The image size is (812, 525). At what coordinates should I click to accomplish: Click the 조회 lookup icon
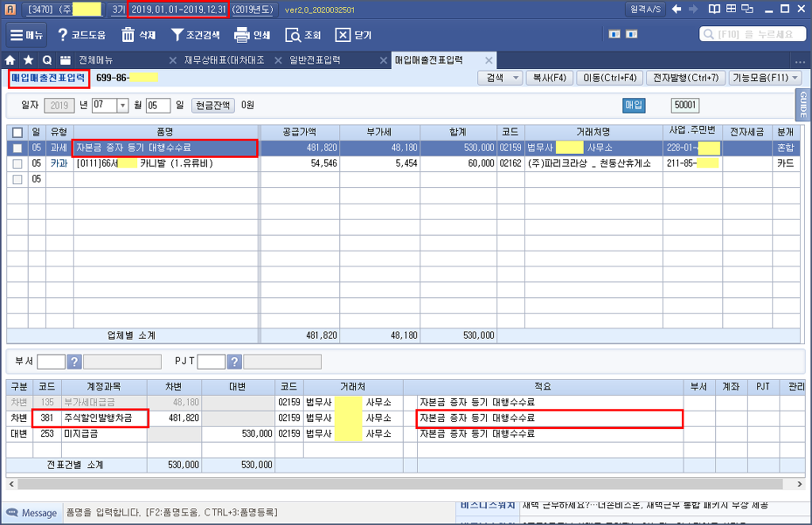[x=303, y=36]
